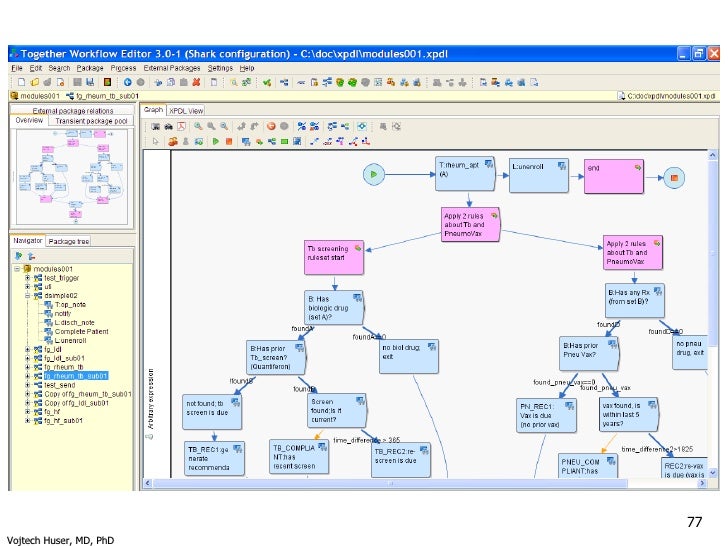This screenshot has height=546, width=728.
Task: Select the green rectangle Block activity tool
Action: point(285,141)
